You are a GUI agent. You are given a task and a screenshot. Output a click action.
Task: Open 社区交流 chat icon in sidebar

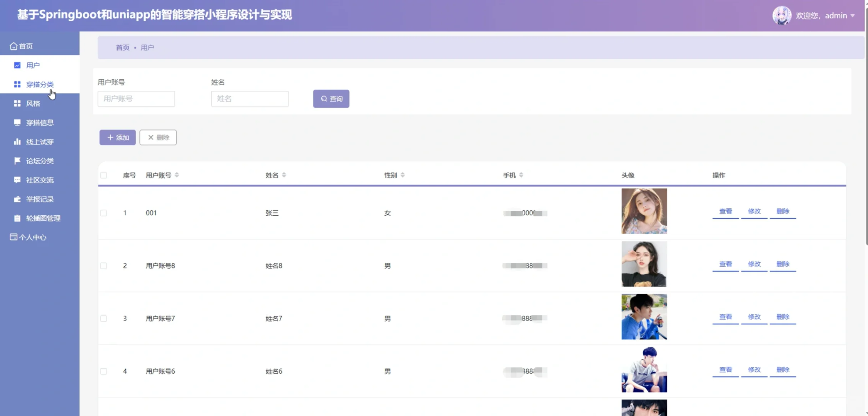click(17, 180)
